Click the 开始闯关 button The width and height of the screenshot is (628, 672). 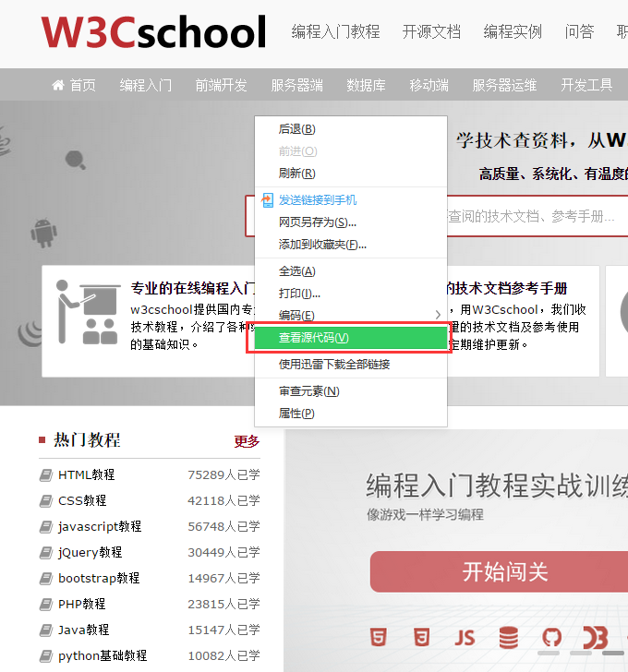pos(499,571)
